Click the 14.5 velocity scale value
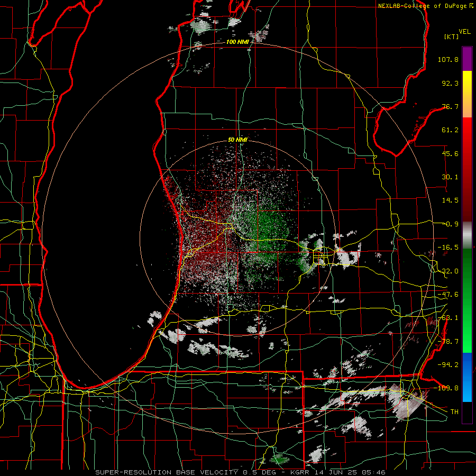Viewport: 476px width, 476px height. [x=450, y=200]
